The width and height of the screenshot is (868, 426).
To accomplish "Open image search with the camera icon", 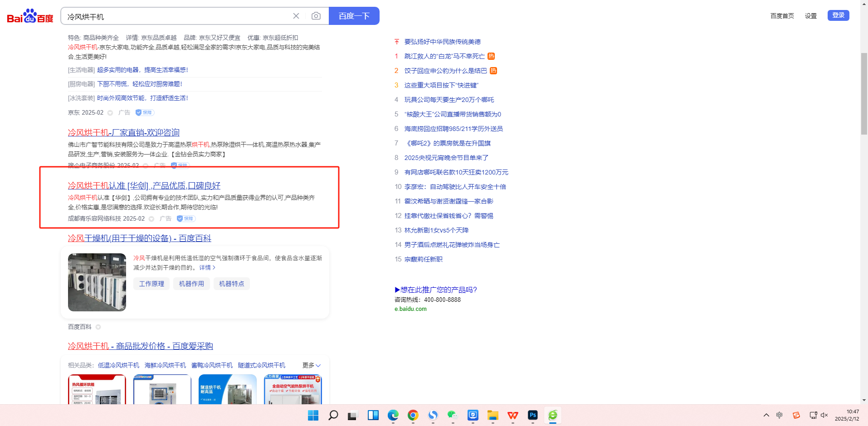I will (316, 16).
